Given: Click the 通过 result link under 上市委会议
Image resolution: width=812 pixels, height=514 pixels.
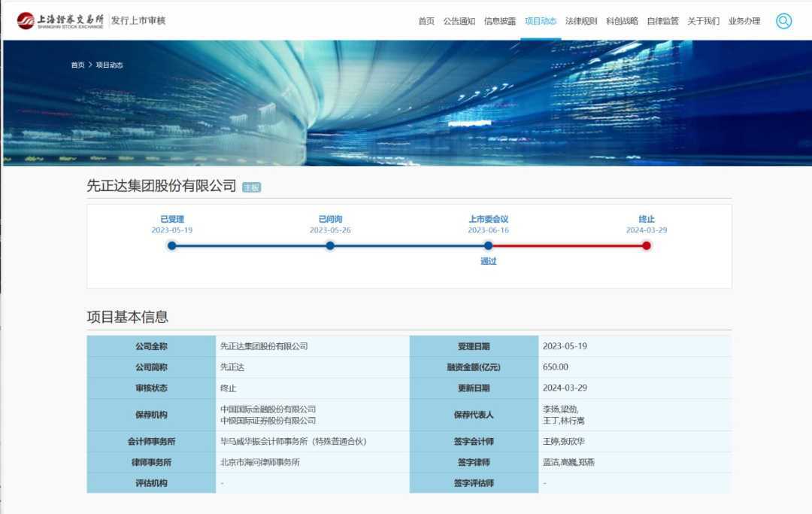Looking at the screenshot, I should click(489, 261).
